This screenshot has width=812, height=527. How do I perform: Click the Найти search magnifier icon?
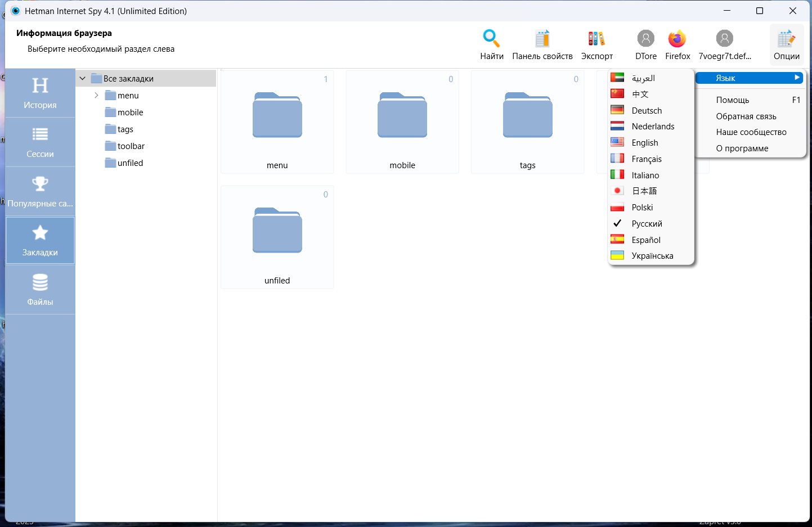pos(491,39)
